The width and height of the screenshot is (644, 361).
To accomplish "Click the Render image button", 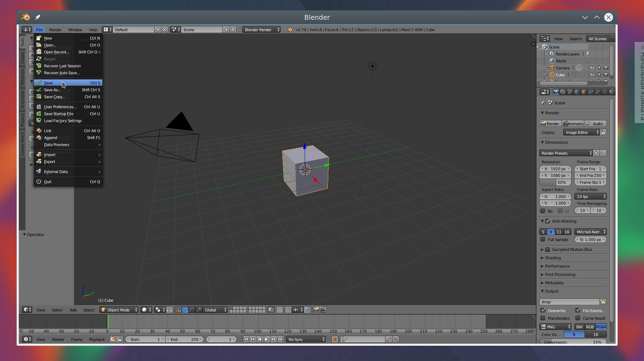I will click(550, 124).
